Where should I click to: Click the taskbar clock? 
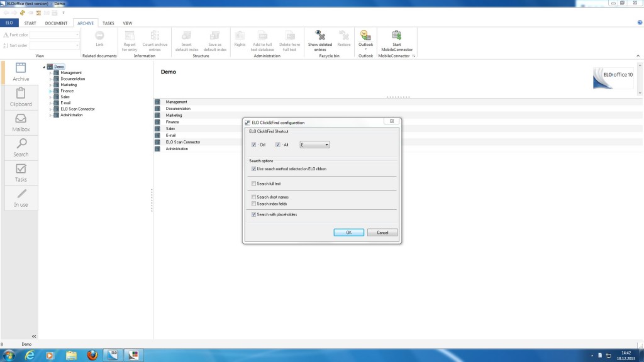(626, 356)
